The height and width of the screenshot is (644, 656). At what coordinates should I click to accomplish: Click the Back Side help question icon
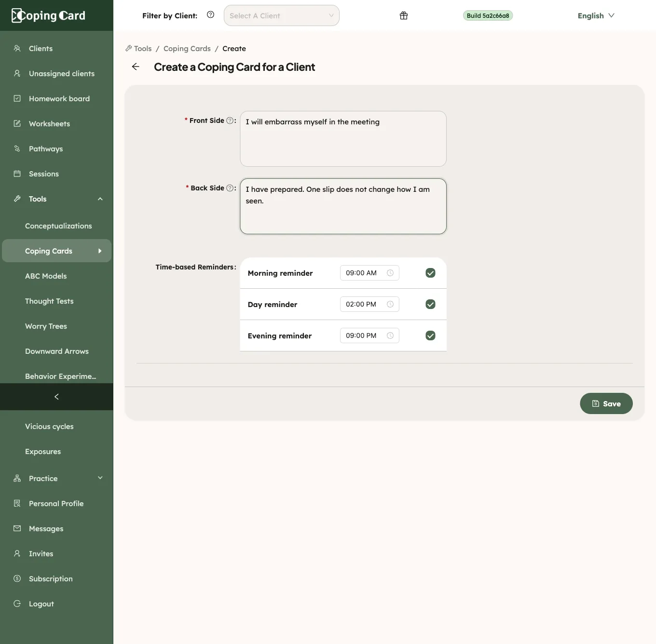coord(230,188)
